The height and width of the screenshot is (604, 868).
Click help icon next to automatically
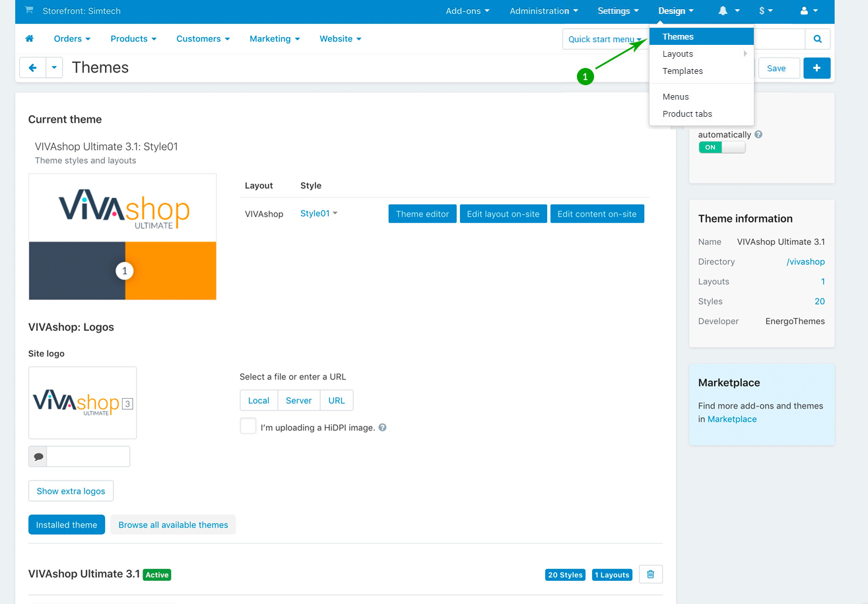tap(758, 134)
